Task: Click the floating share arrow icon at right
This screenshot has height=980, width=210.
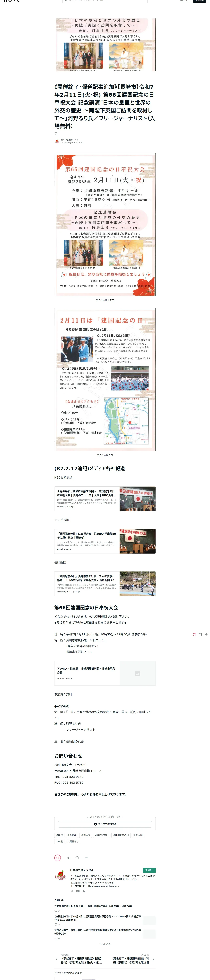Action: point(206,635)
